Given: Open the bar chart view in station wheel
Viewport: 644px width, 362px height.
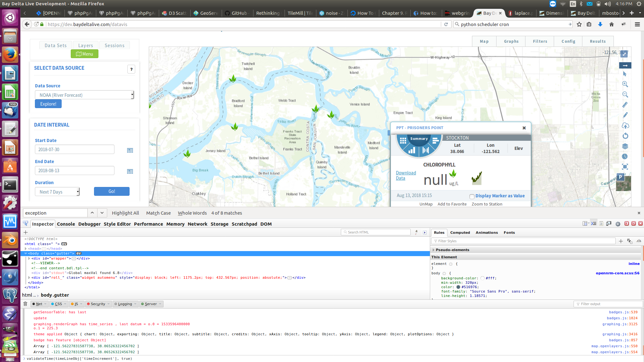Looking at the screenshot, I should coord(412,151).
